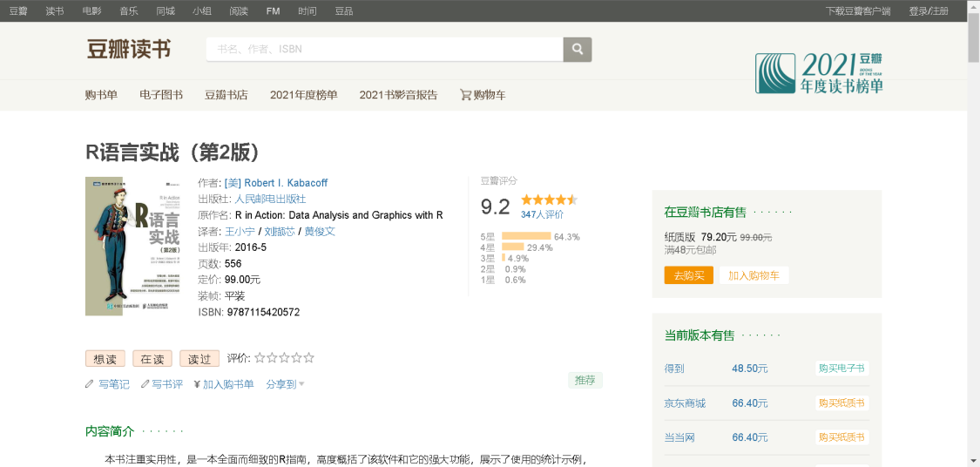
Task: Rate the book two stars
Action: point(272,358)
